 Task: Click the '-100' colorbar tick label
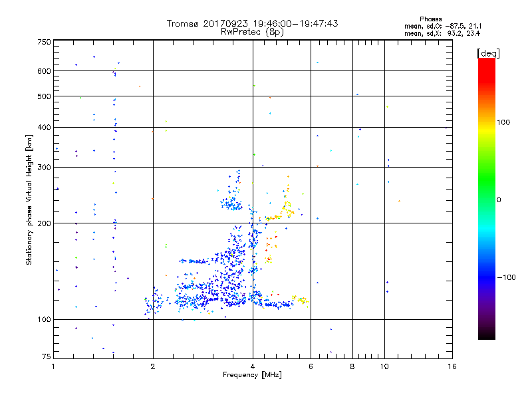(x=507, y=277)
